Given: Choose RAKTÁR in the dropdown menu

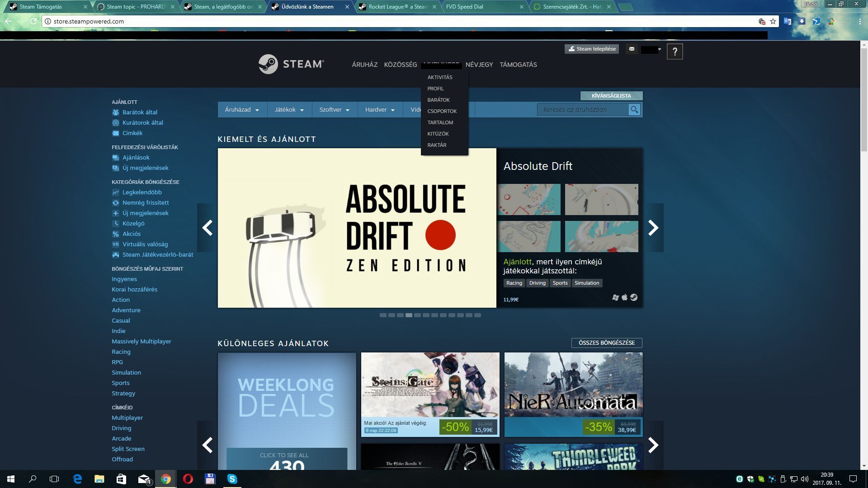Looking at the screenshot, I should click(x=437, y=145).
